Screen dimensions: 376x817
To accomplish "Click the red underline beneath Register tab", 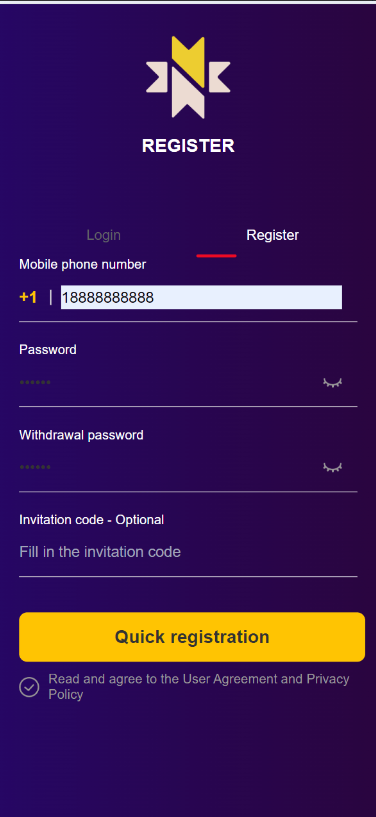I will (x=216, y=256).
